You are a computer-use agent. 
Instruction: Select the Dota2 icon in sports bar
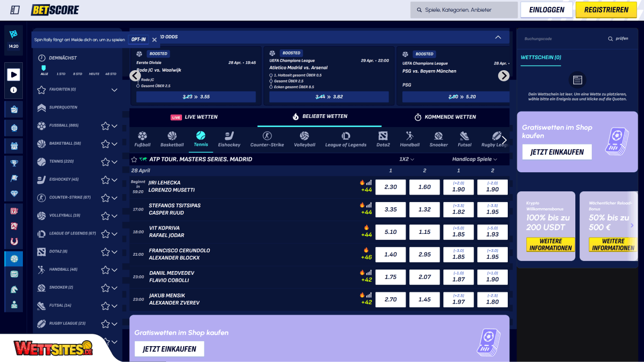point(383,136)
